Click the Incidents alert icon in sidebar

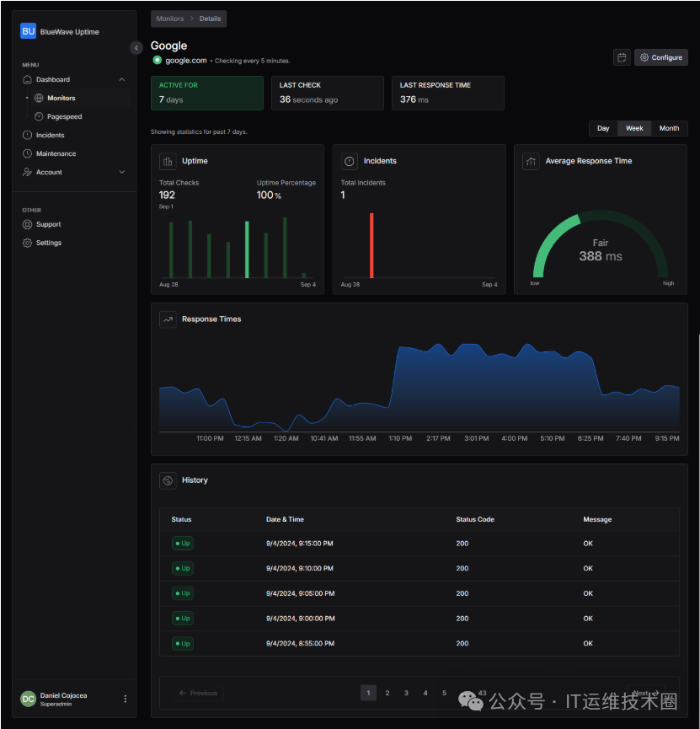(x=28, y=136)
